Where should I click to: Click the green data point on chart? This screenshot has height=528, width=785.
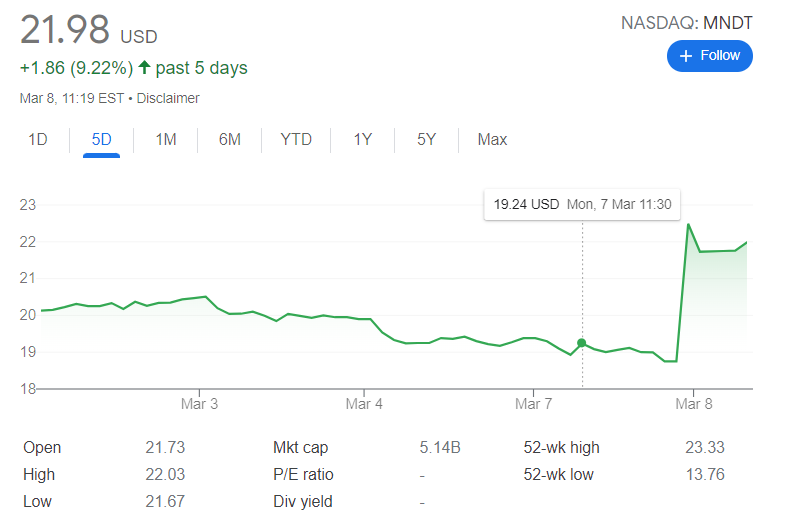582,343
